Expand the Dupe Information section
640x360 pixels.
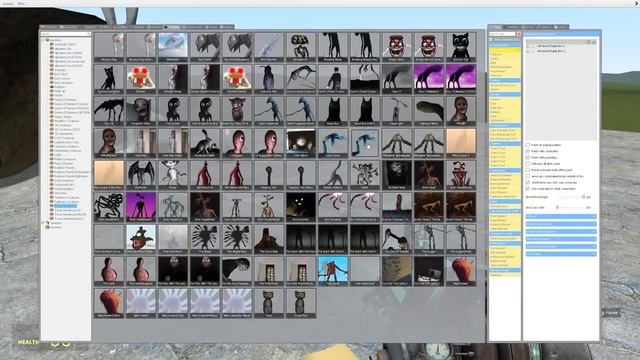(x=560, y=224)
